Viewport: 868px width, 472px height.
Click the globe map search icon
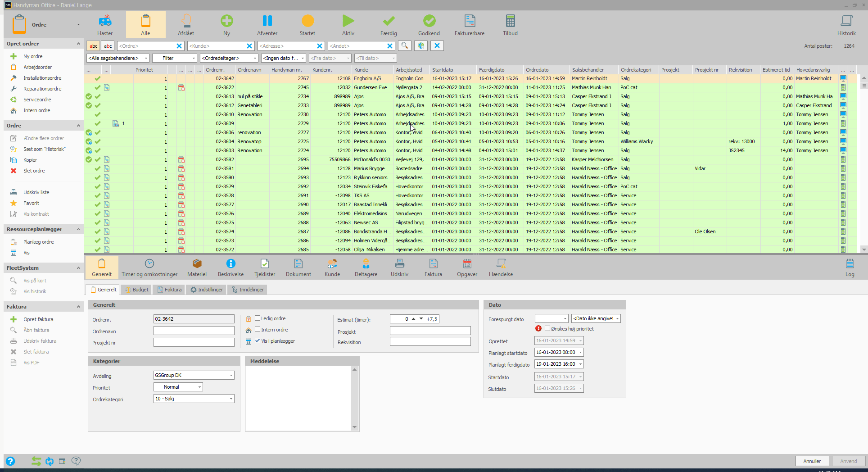421,45
